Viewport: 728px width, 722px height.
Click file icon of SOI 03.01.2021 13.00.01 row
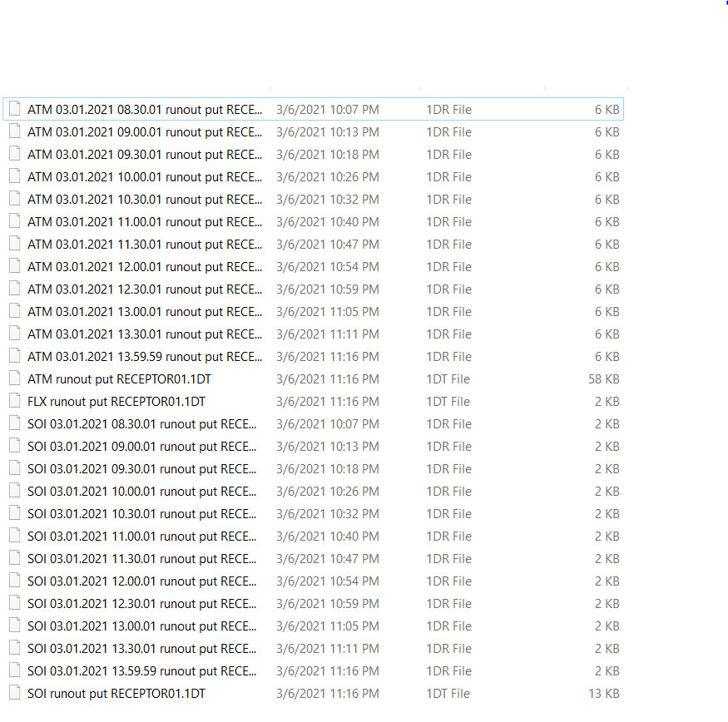(15, 625)
